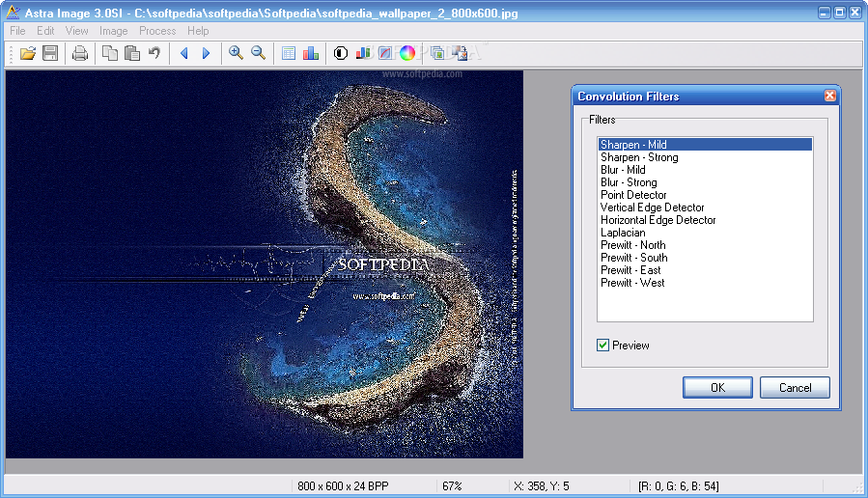Image resolution: width=868 pixels, height=498 pixels.
Task: Go to next image with right arrow
Action: (x=206, y=53)
